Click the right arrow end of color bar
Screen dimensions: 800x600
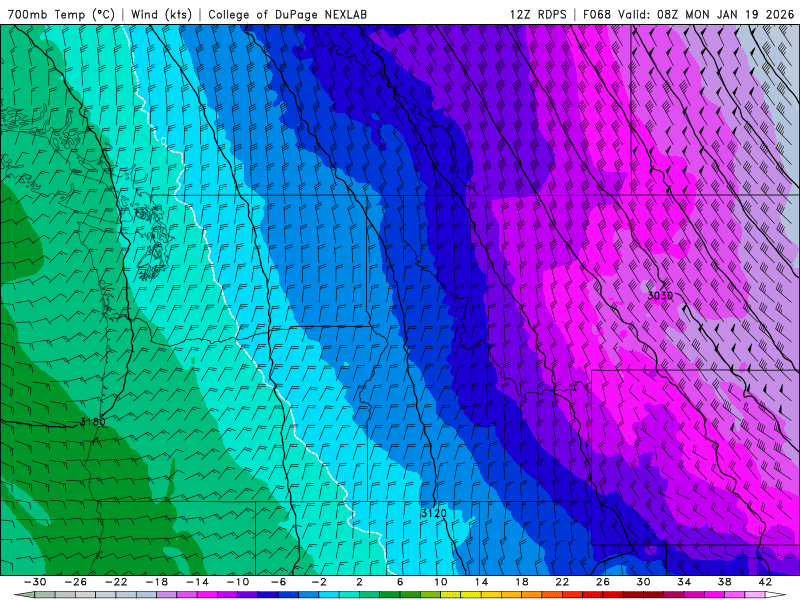[x=776, y=595]
